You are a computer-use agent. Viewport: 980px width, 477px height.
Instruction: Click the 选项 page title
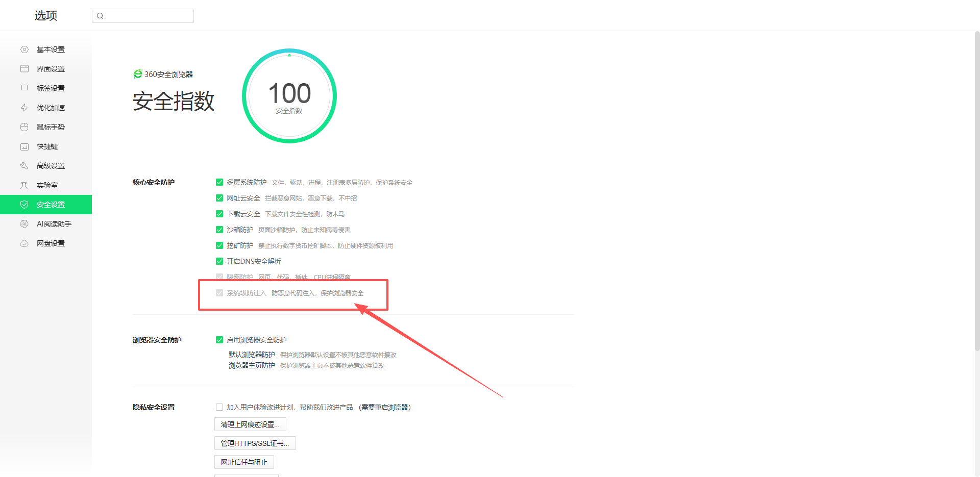click(x=46, y=16)
